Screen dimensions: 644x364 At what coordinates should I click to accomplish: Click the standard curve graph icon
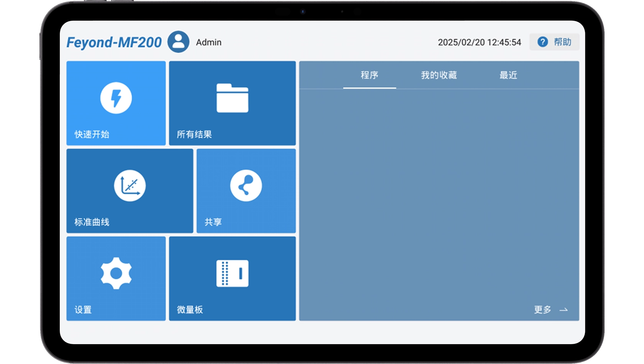(x=130, y=186)
